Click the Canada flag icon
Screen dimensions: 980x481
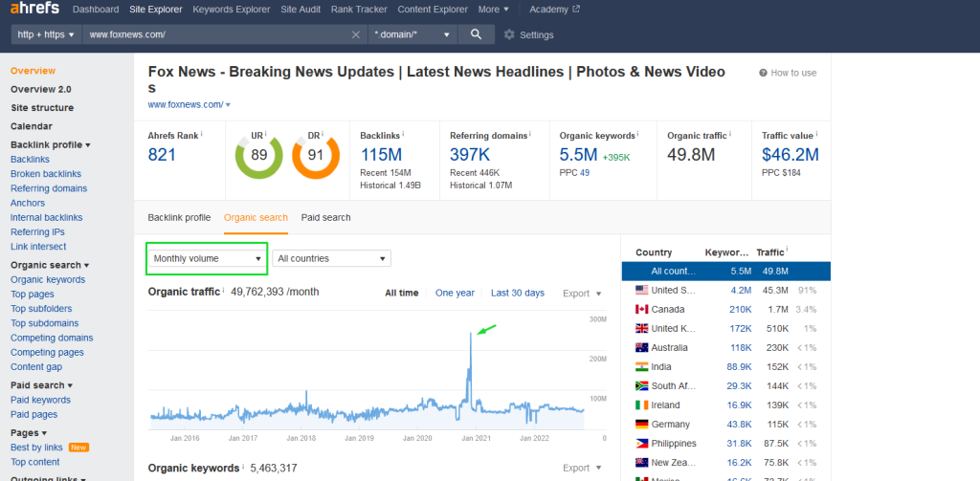pyautogui.click(x=641, y=309)
